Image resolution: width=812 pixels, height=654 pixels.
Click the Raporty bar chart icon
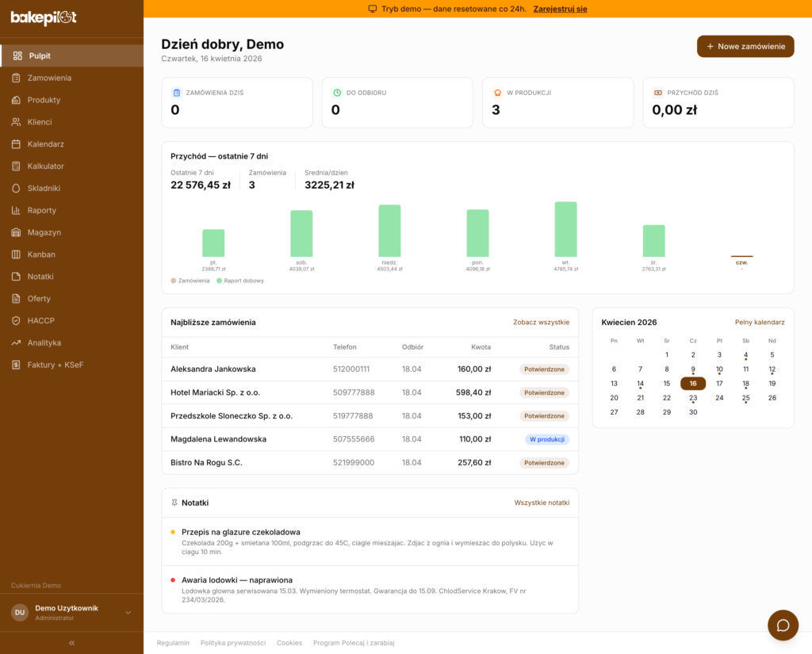click(x=16, y=210)
